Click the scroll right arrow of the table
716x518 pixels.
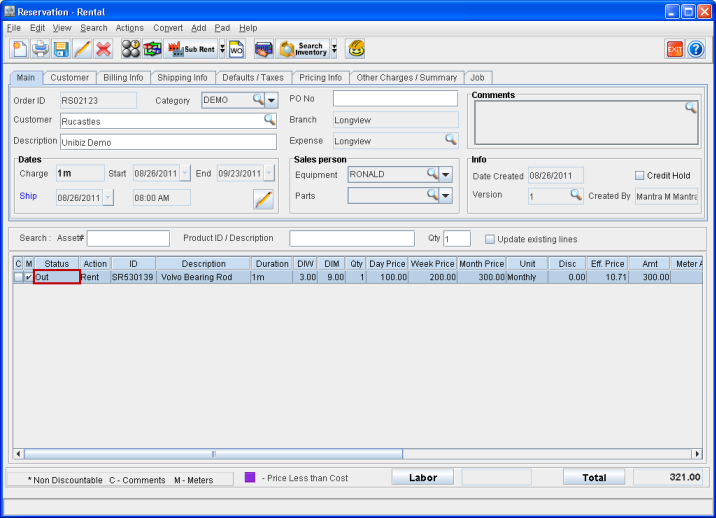coord(697,454)
